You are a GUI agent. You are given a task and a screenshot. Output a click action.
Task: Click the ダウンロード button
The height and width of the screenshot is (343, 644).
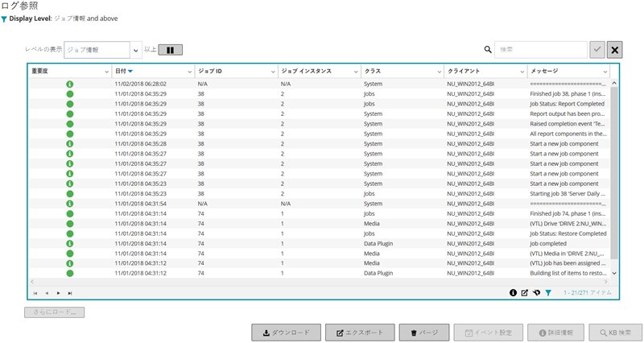[x=287, y=333]
